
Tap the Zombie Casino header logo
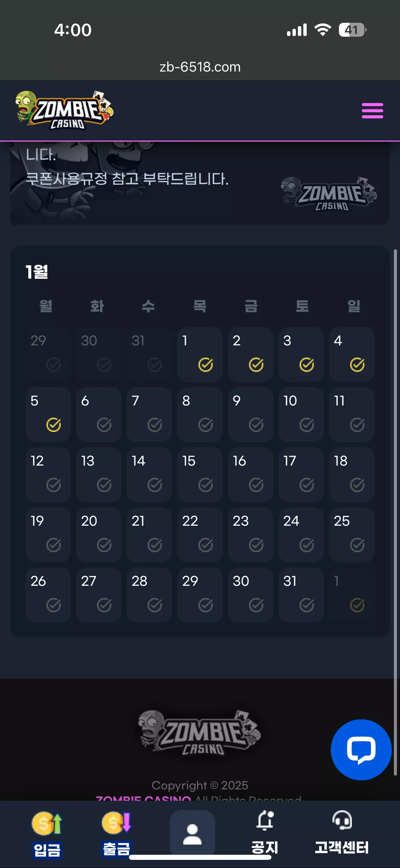[64, 110]
